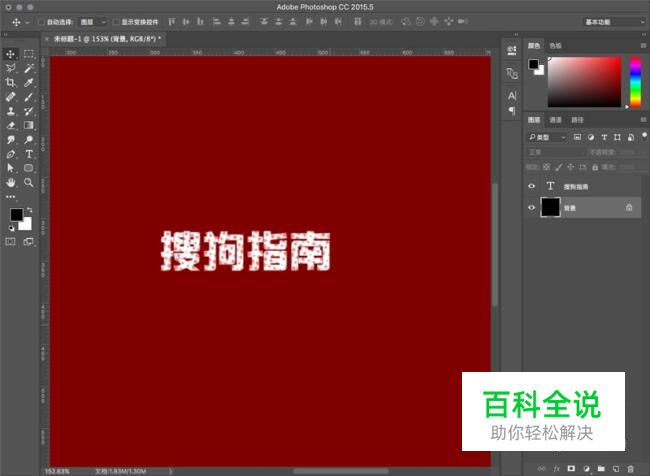
Task: Open the Character panel icon
Action: [512, 96]
